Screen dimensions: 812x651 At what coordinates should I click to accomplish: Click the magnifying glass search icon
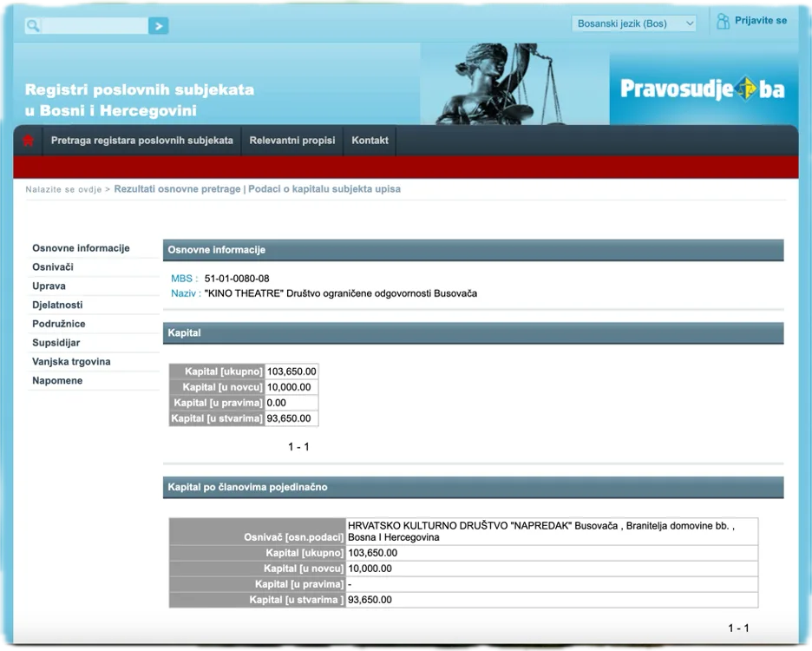[x=33, y=26]
